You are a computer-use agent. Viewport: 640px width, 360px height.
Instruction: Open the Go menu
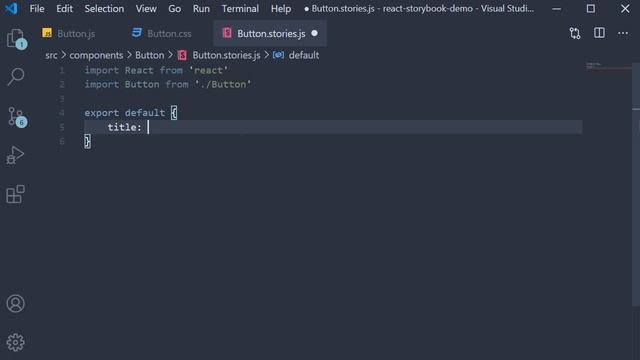(x=174, y=9)
